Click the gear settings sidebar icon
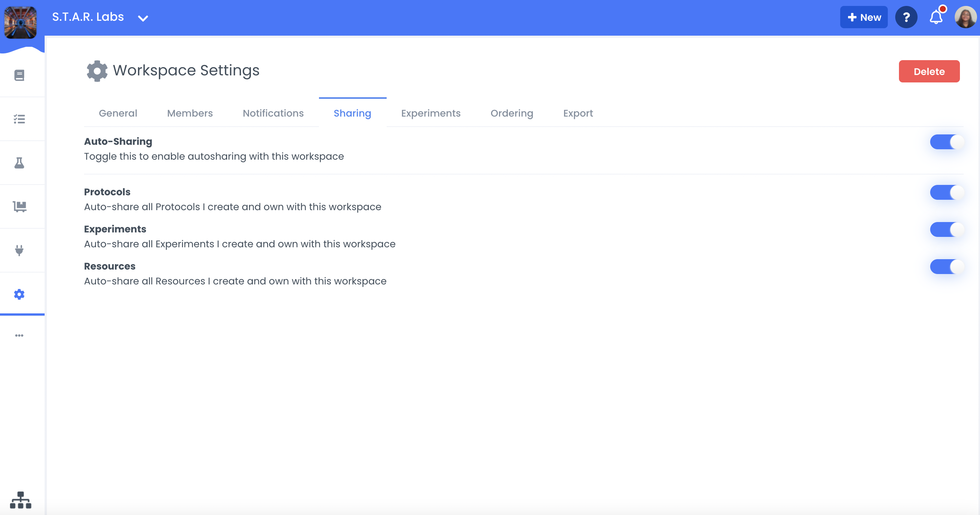Viewport: 980px width, 515px height. (x=19, y=294)
